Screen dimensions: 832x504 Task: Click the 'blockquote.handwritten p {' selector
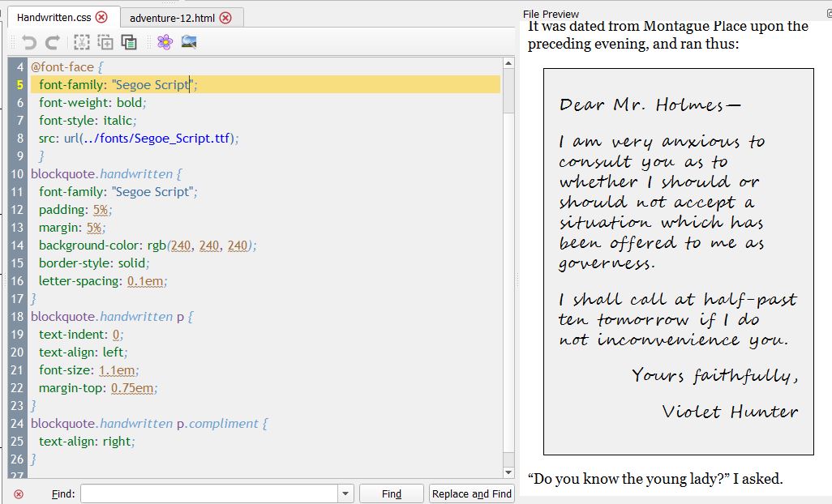(113, 316)
